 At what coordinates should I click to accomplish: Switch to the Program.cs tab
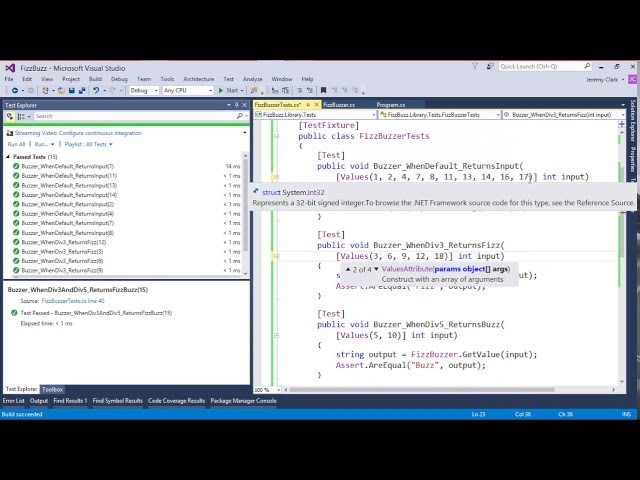click(391, 105)
